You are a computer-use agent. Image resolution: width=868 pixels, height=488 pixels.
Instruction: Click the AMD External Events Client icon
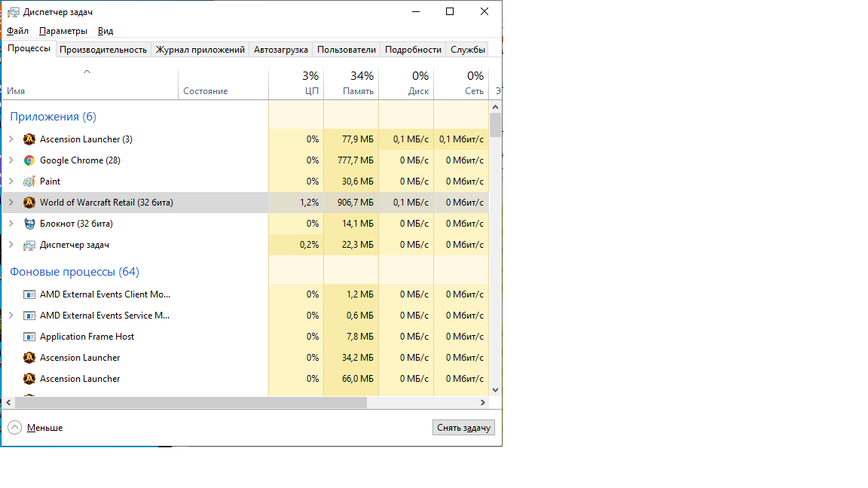pyautogui.click(x=29, y=294)
